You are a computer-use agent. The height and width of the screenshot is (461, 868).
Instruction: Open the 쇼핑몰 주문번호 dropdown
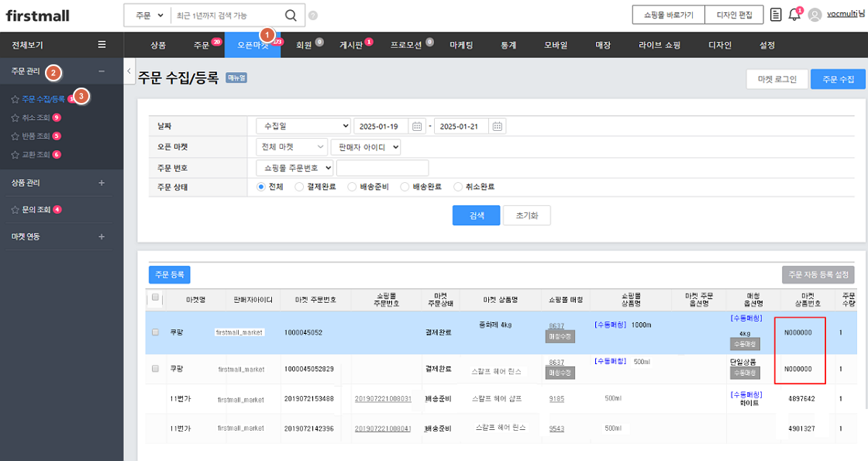pos(295,167)
